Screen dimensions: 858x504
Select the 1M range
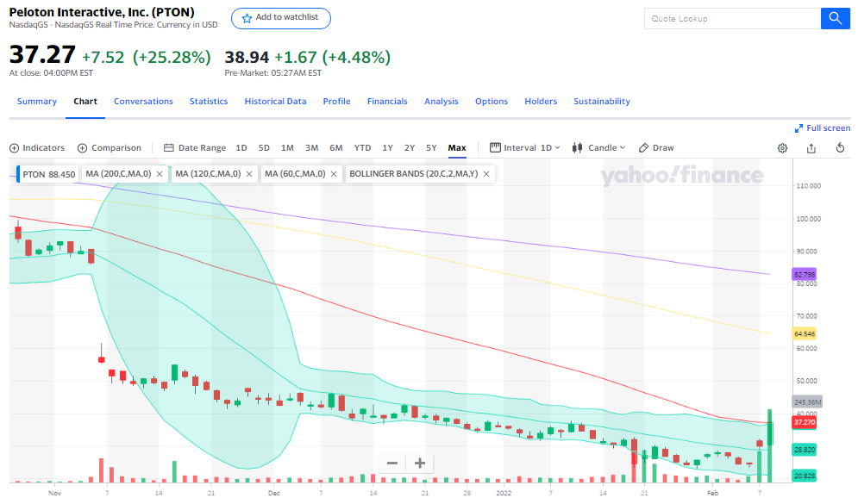click(x=287, y=147)
